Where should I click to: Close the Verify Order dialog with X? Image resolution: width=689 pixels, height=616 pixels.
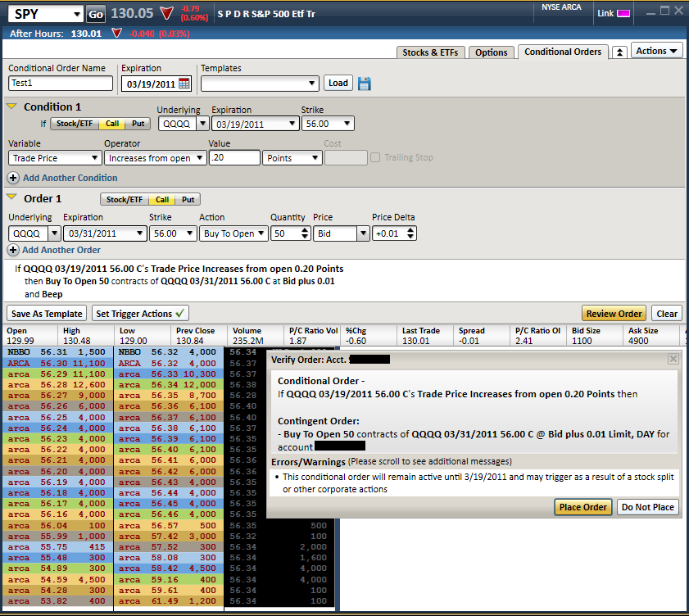tap(673, 359)
